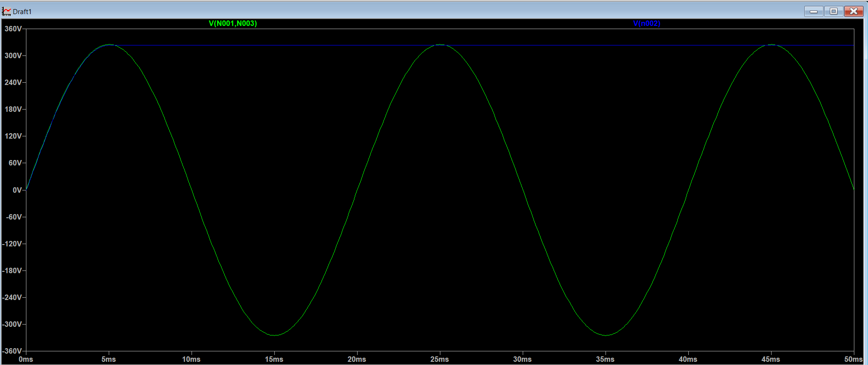This screenshot has height=365, width=868.
Task: Click the 120V vertical axis label
Action: coord(13,136)
